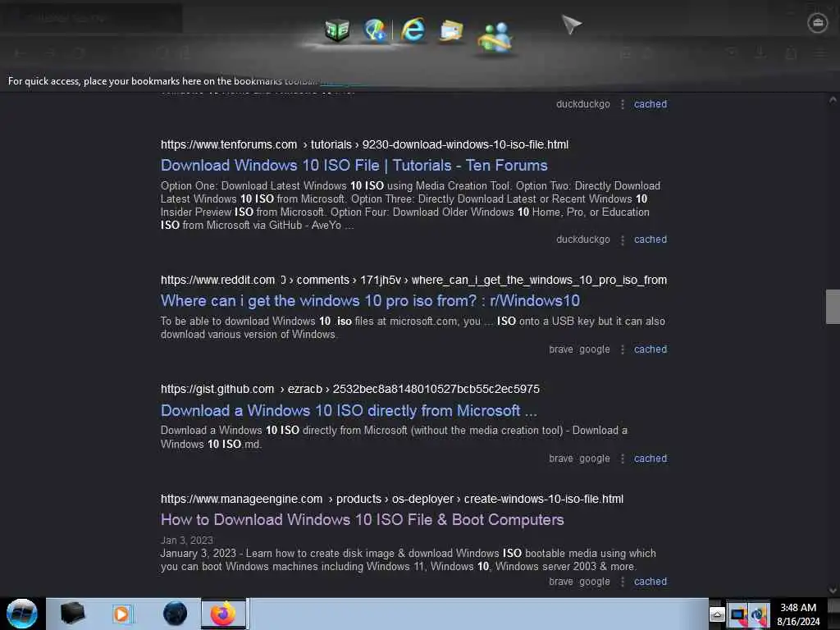This screenshot has width=840, height=630.
Task: Click the globe with download arrow icon
Action: pyautogui.click(x=375, y=30)
